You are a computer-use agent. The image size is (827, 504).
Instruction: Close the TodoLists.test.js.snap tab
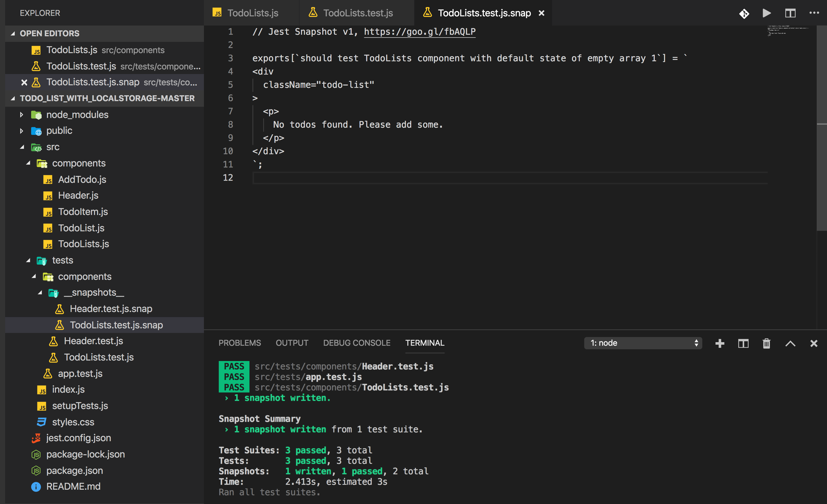(541, 13)
